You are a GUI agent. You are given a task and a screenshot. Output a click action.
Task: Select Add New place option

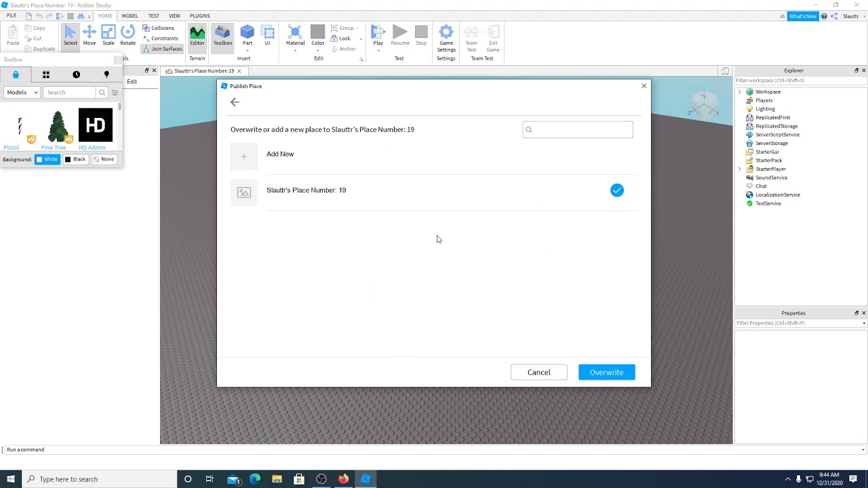point(280,154)
